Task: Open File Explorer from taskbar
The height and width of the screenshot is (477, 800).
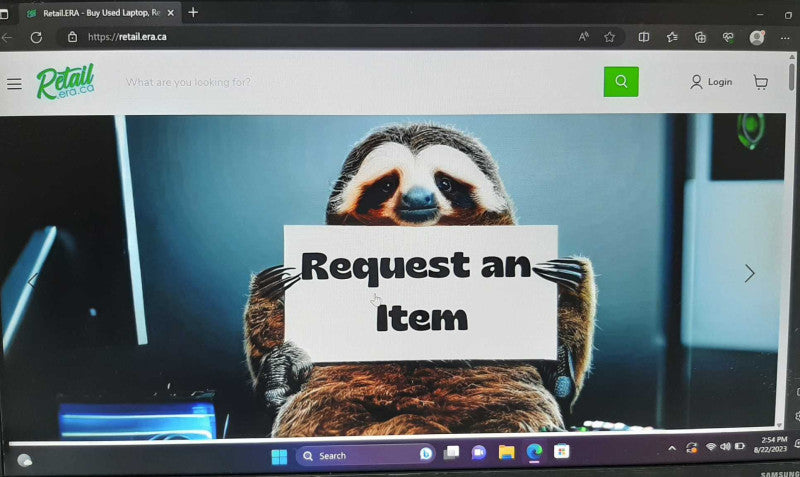Action: (x=507, y=452)
